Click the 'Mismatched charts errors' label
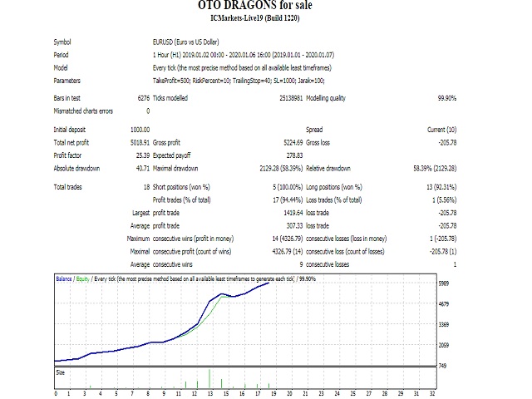The image size is (532, 399). coord(83,111)
